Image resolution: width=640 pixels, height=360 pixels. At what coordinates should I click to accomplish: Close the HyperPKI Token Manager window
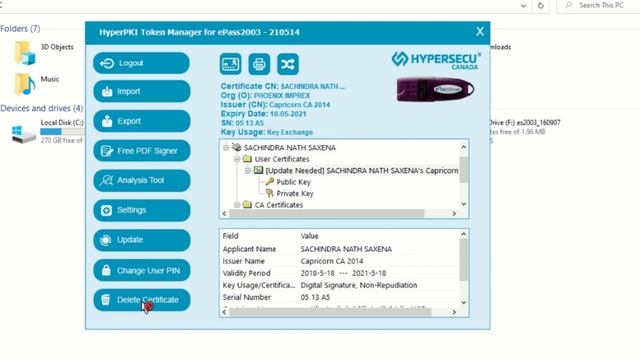(x=480, y=31)
